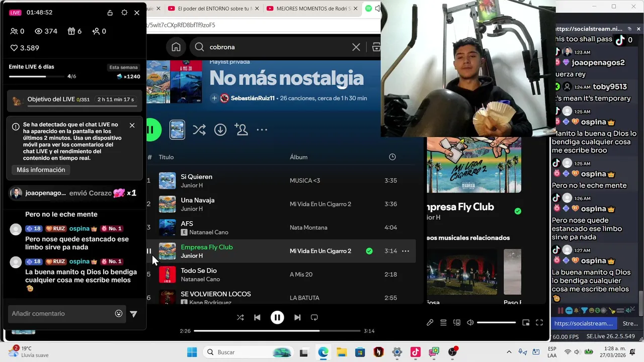Toggle repeat mode in player bar
The width and height of the screenshot is (644, 362).
click(x=314, y=317)
